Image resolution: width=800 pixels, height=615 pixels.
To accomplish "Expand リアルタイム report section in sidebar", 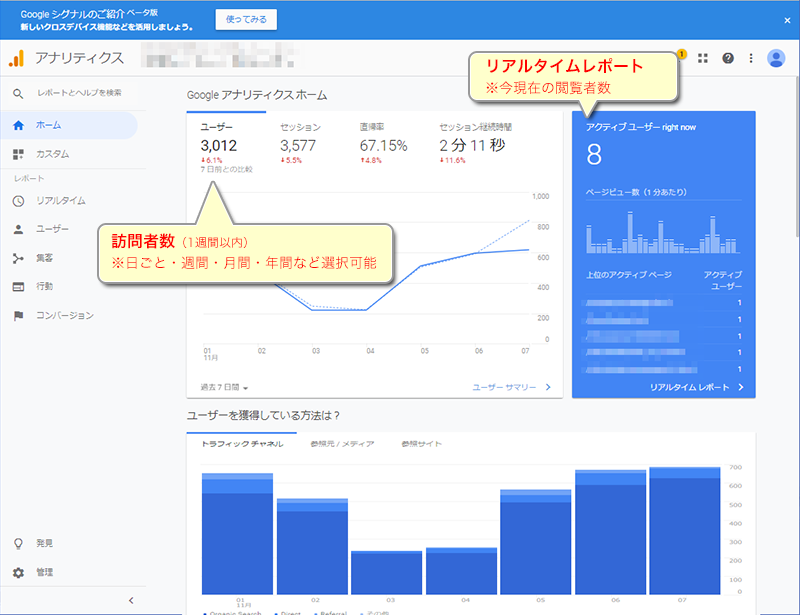I will click(60, 201).
